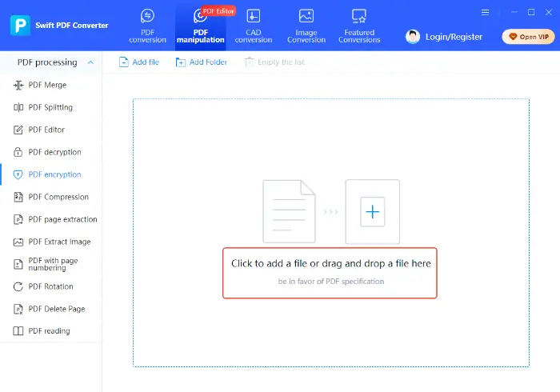The image size is (560, 392).
Task: Click the Add file button
Action: tap(138, 62)
